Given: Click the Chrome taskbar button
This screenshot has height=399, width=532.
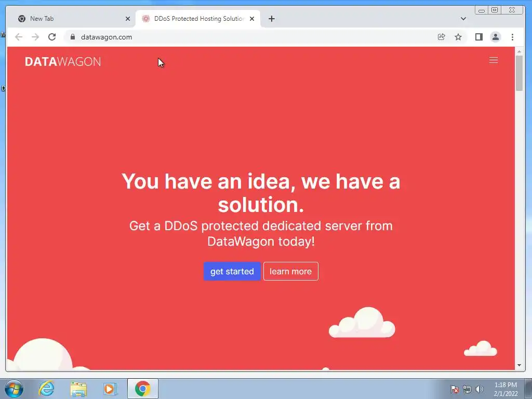Looking at the screenshot, I should 143,389.
